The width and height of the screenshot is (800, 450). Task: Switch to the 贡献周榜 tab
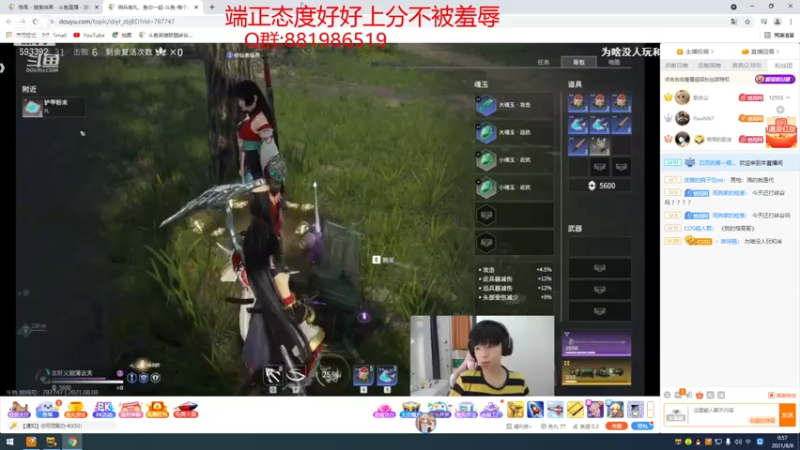click(x=710, y=65)
